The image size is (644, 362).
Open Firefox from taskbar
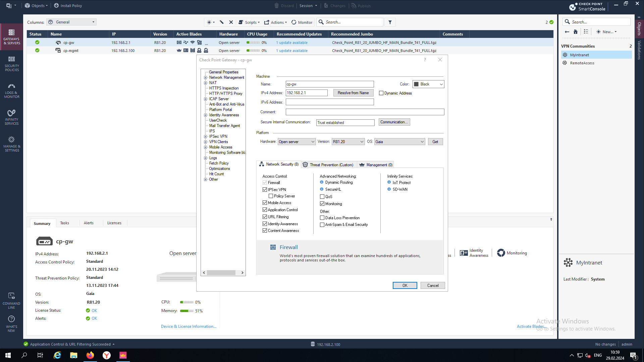coord(90,355)
